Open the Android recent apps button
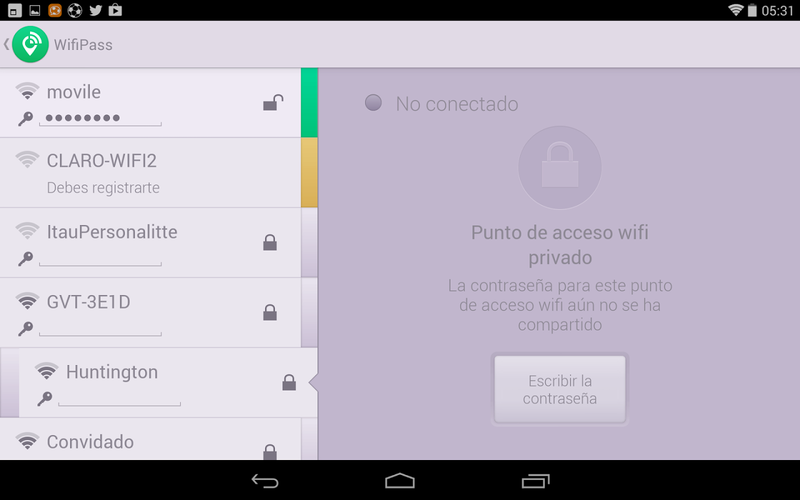Image resolution: width=800 pixels, height=500 pixels. click(x=535, y=481)
